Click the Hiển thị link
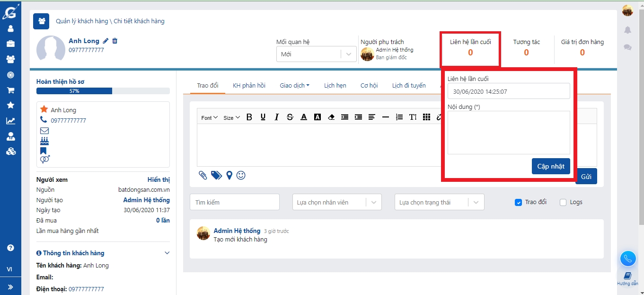 point(159,180)
